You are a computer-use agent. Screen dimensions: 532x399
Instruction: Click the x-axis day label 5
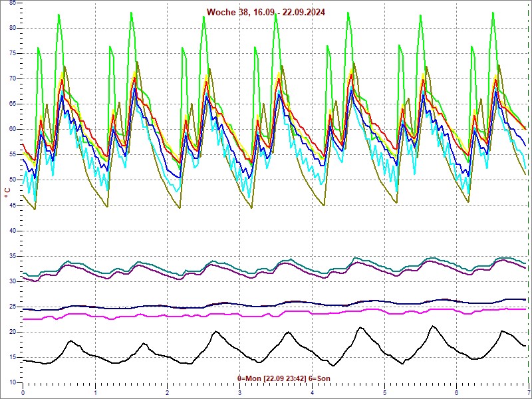click(x=385, y=393)
